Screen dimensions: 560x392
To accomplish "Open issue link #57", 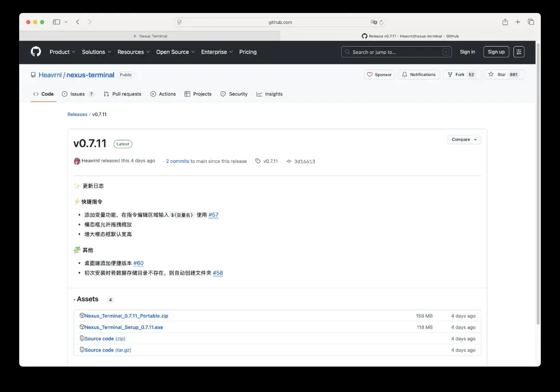I will coord(213,215).
